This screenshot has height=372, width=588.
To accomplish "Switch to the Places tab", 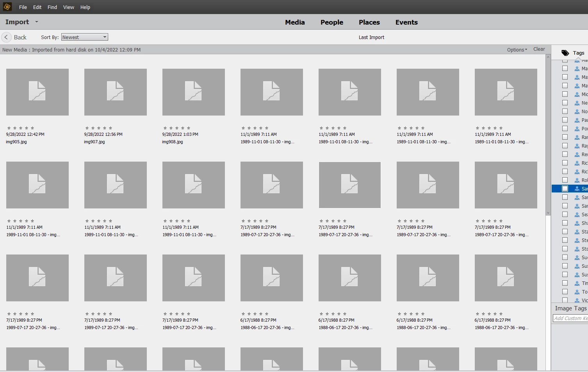I will 369,22.
